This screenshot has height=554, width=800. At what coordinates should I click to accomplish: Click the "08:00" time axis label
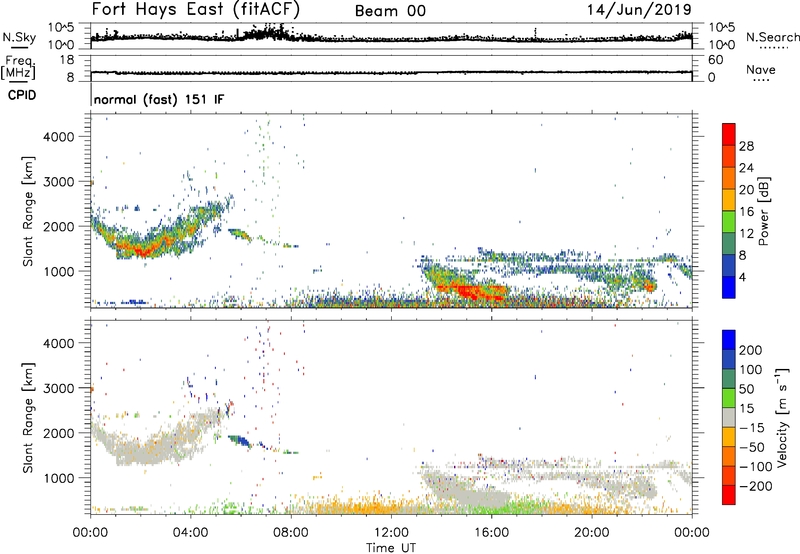click(291, 533)
